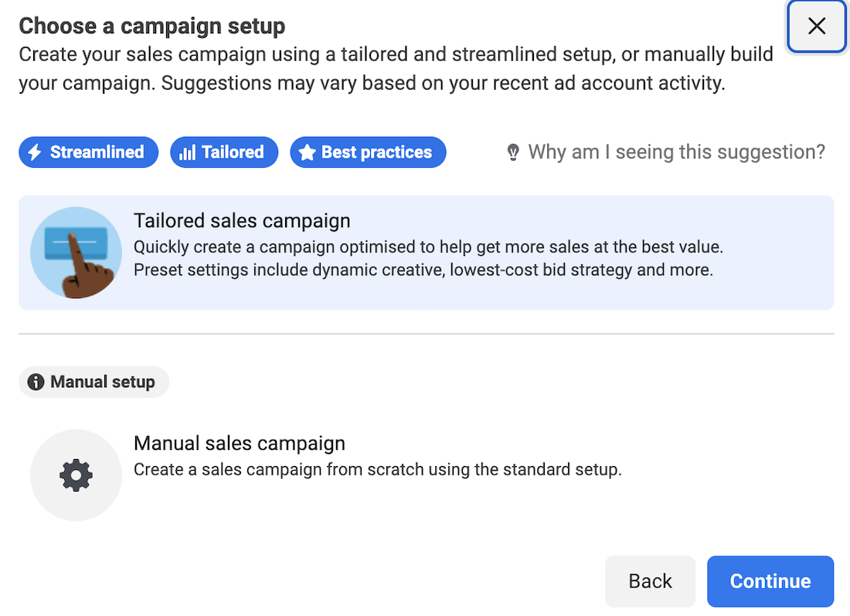Click the Best practices badge label
This screenshot has height=616, width=850.
(376, 152)
